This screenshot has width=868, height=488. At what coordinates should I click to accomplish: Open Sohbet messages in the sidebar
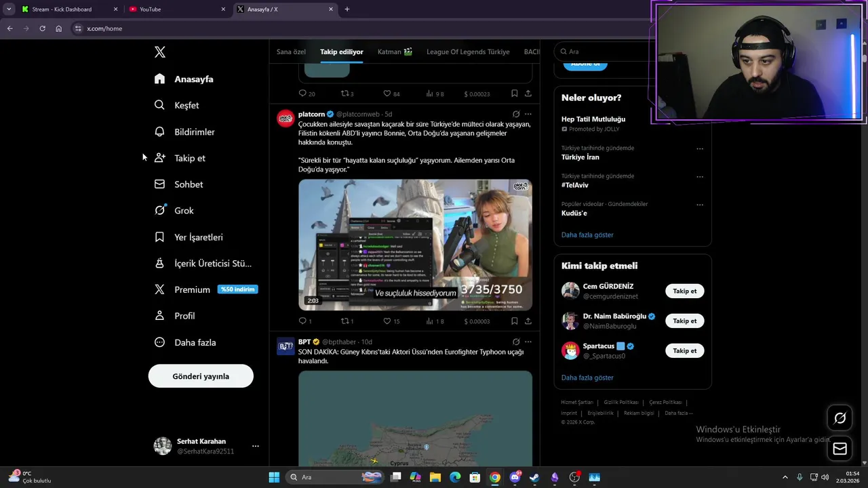coord(178,184)
